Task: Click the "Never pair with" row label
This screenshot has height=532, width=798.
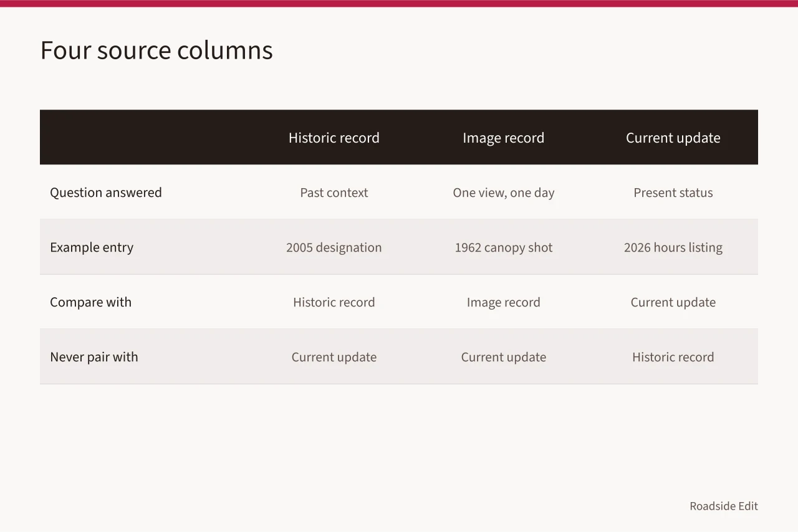Action: coord(94,357)
